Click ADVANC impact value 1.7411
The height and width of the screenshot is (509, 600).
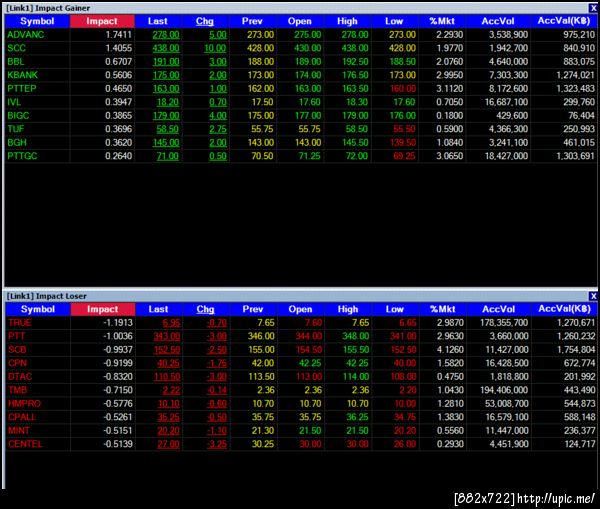(119, 35)
